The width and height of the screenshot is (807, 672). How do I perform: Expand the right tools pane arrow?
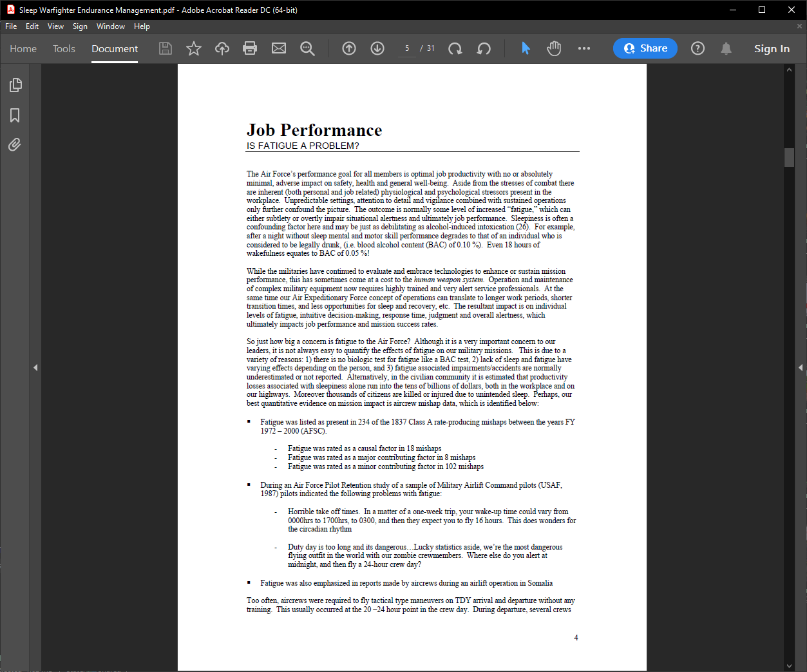pyautogui.click(x=801, y=367)
